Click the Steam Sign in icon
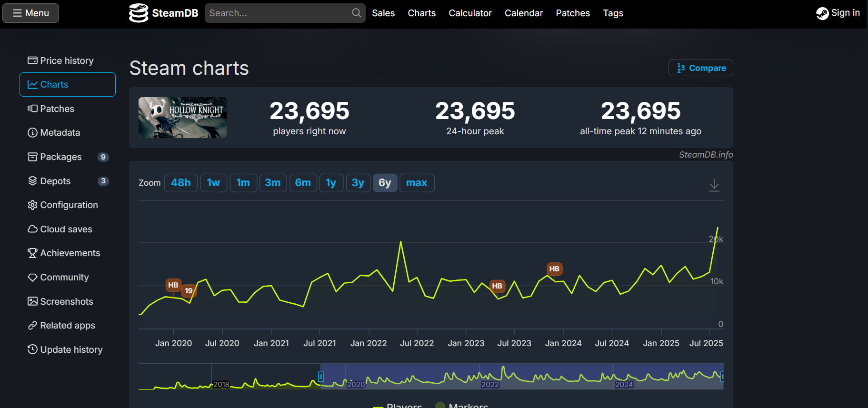868x408 pixels. [822, 13]
